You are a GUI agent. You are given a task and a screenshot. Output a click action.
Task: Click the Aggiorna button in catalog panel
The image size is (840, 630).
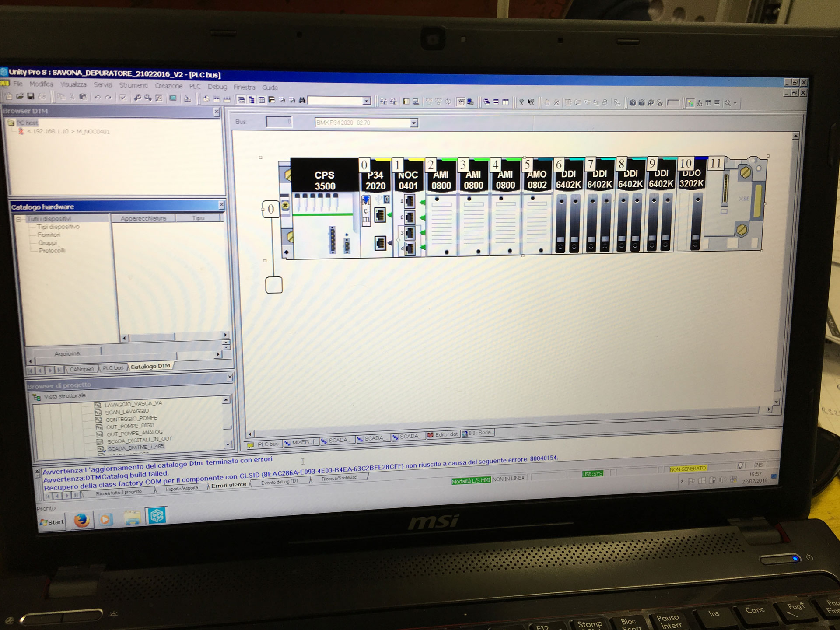pyautogui.click(x=67, y=353)
